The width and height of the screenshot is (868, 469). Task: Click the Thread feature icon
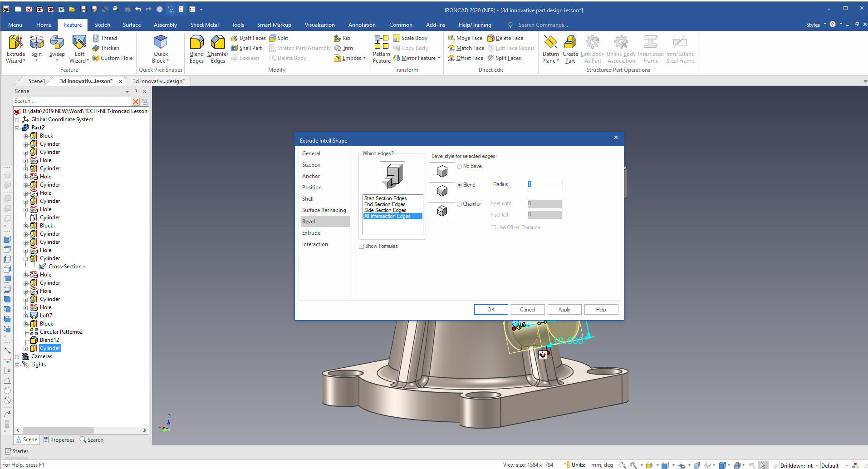(105, 38)
